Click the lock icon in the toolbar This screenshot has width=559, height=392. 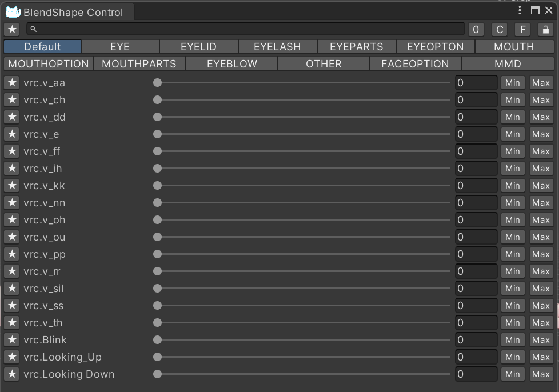click(x=545, y=30)
